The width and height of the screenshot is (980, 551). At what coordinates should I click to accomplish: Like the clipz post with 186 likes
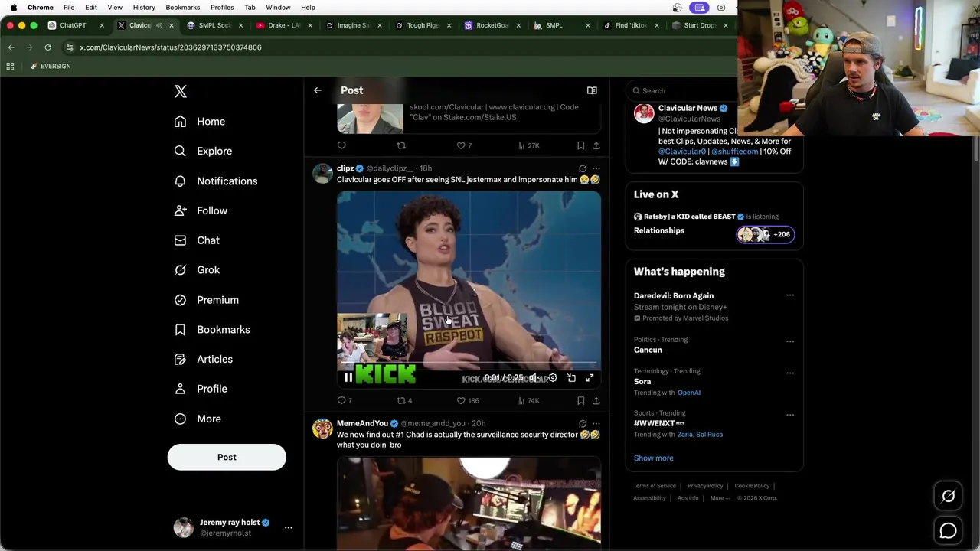(468, 400)
